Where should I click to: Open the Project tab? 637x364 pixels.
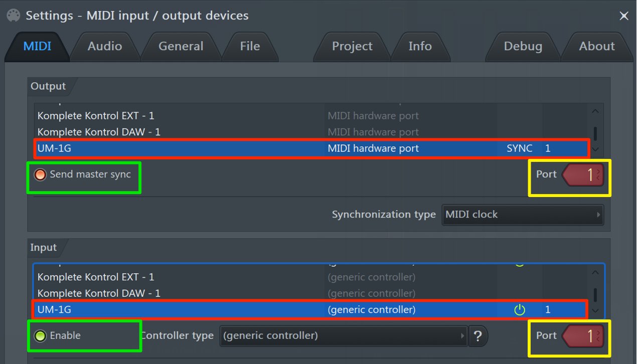(x=352, y=46)
